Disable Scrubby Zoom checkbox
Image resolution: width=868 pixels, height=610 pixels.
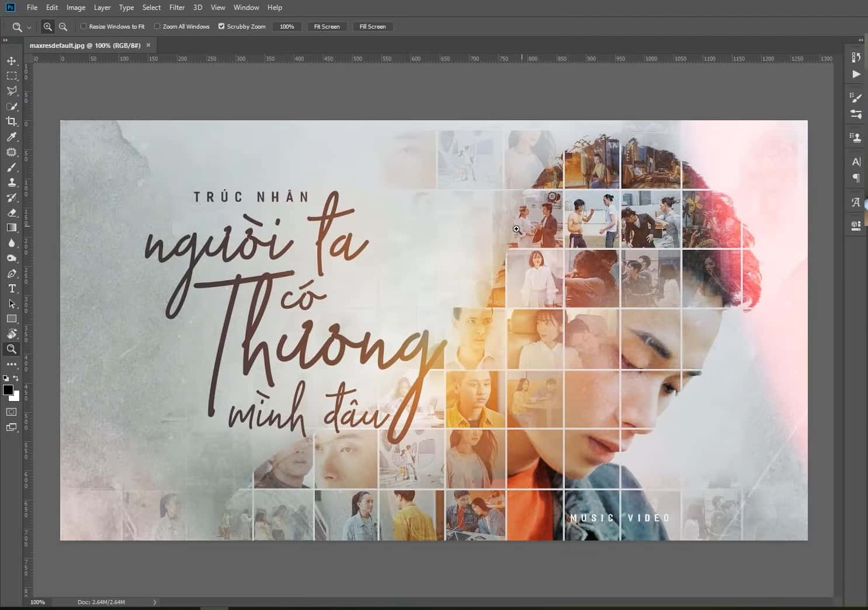click(221, 26)
